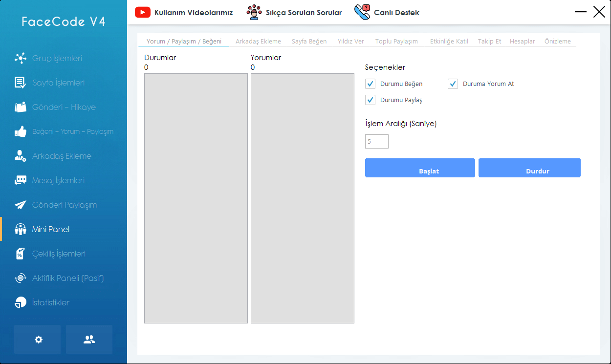Open accounts with the users icon
The width and height of the screenshot is (611, 364).
point(89,340)
